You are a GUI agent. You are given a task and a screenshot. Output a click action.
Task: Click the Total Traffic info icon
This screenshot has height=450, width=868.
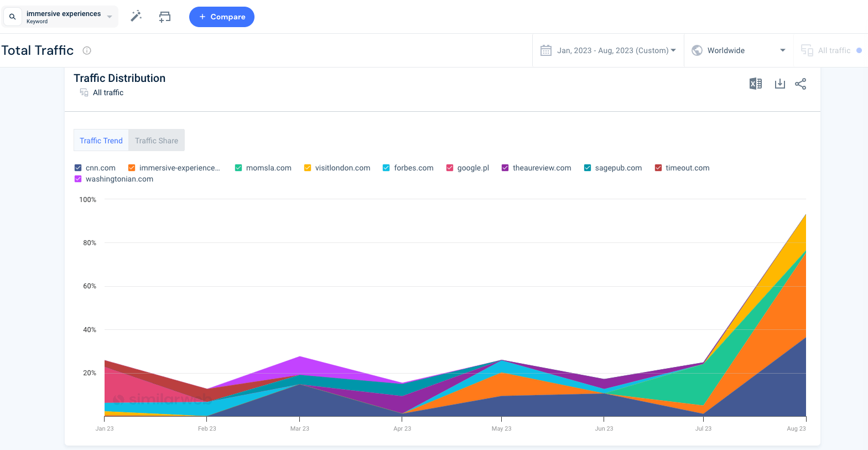coord(87,50)
